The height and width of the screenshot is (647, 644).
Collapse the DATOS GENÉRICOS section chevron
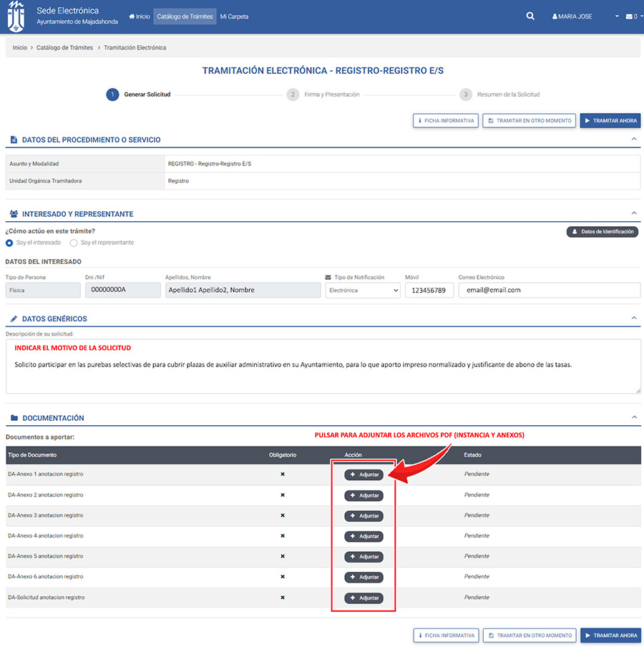coord(633,318)
